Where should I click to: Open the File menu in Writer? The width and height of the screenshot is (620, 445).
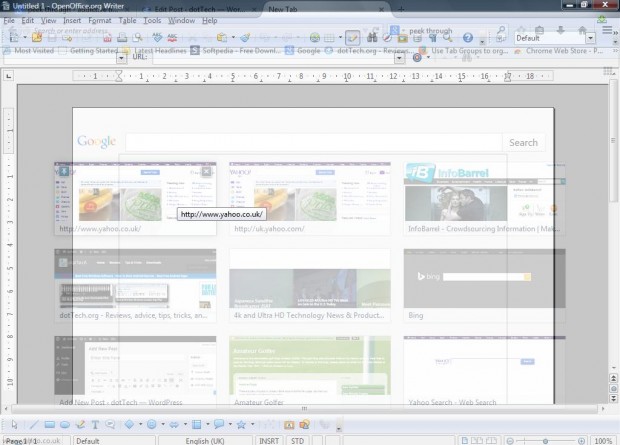point(9,20)
